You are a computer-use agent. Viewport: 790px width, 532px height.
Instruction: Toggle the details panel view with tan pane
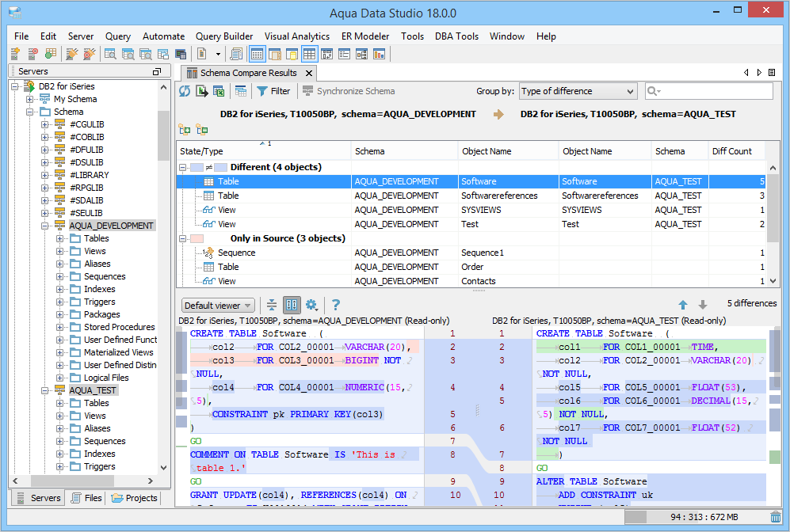275,54
